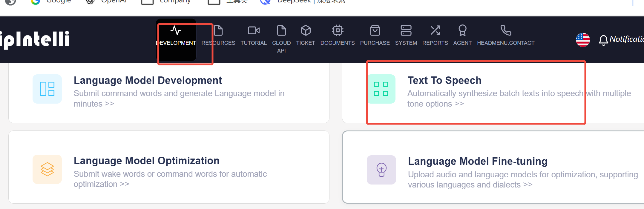The height and width of the screenshot is (209, 644).
Task: Open Text To Speech card title
Action: (444, 80)
